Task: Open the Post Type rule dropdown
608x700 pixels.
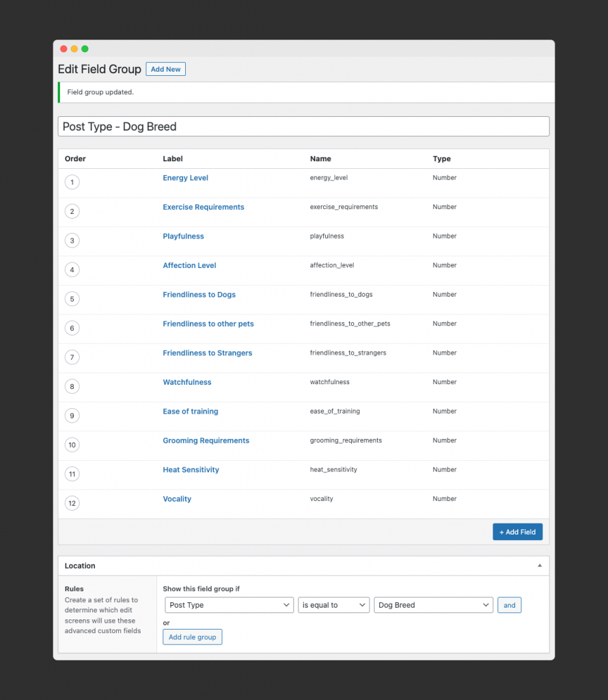Action: pos(229,605)
